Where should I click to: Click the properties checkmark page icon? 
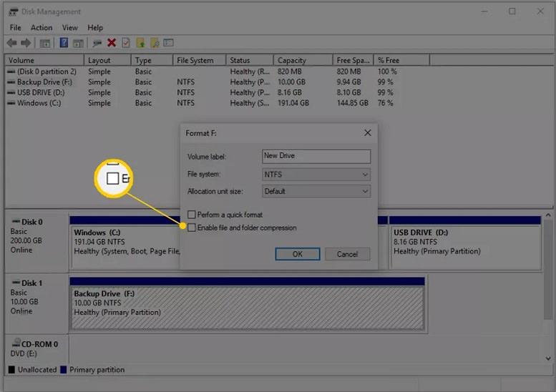point(125,43)
